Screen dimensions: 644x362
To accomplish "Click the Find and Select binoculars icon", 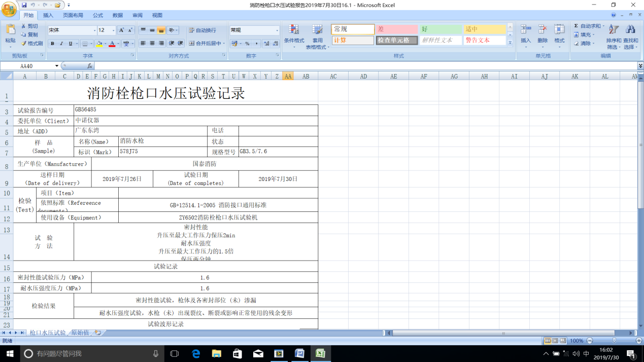I will click(x=631, y=30).
